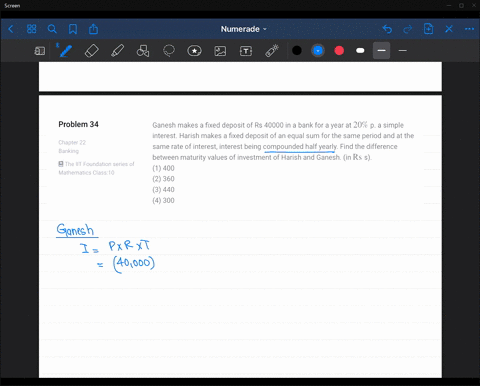Click the Chapter 22 label

[72, 142]
